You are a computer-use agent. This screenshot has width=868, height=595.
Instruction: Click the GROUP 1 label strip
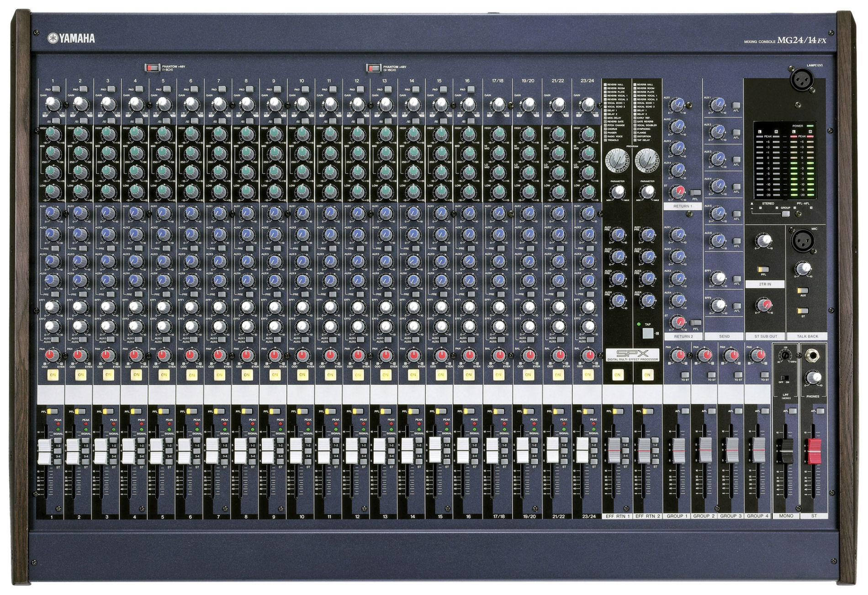coord(677,516)
